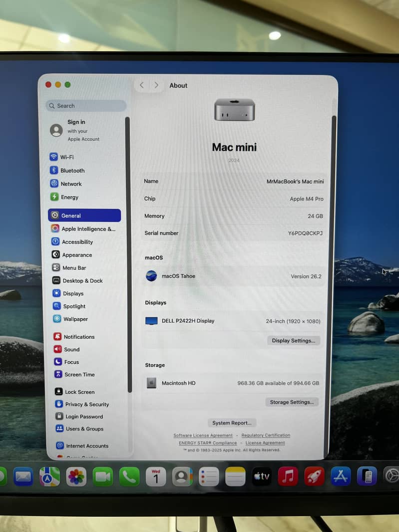This screenshot has width=399, height=532.
Task: Open Bluetooth settings in sidebar
Action: coord(67,170)
